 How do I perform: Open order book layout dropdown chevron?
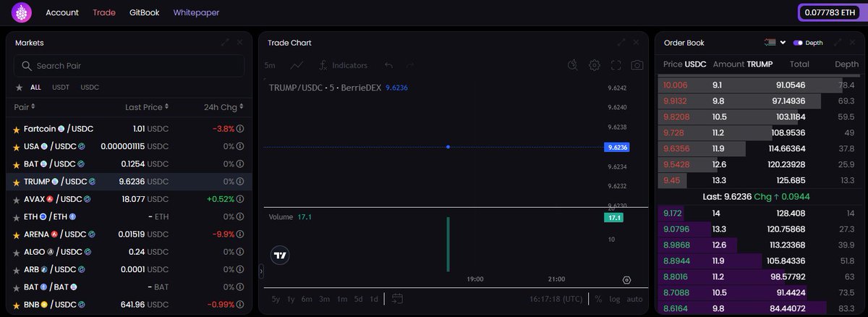[783, 43]
